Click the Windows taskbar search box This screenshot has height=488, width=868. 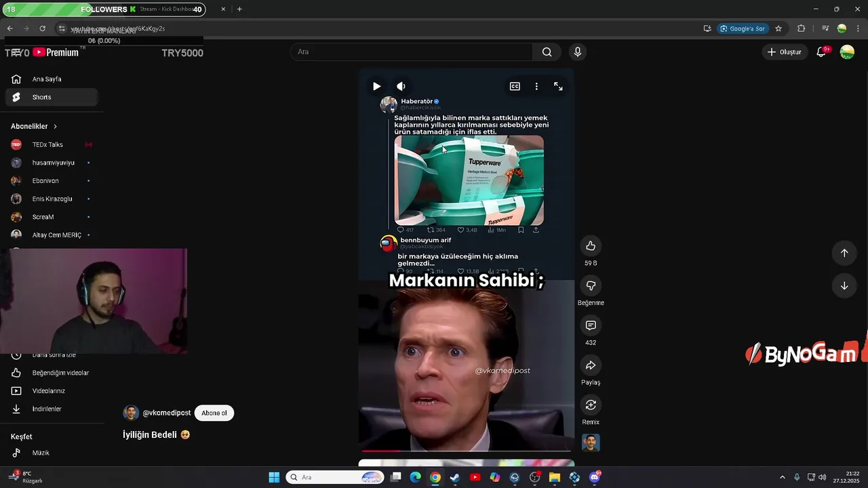tap(335, 477)
